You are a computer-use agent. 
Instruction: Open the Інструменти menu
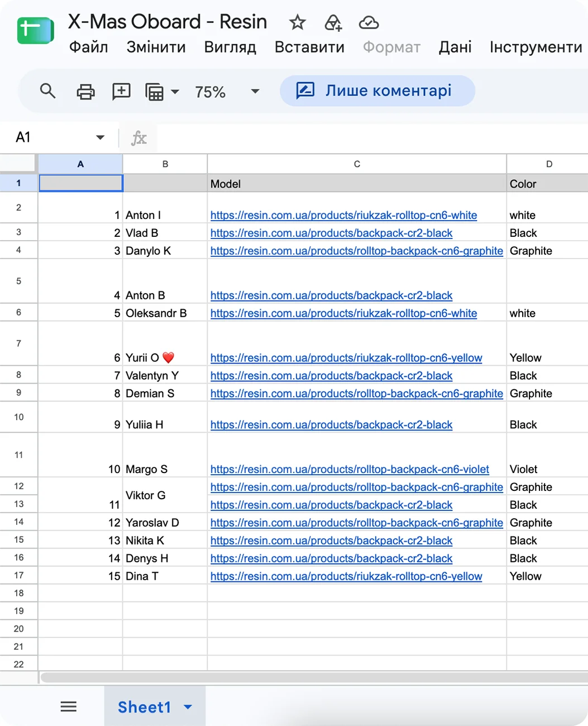(x=536, y=47)
